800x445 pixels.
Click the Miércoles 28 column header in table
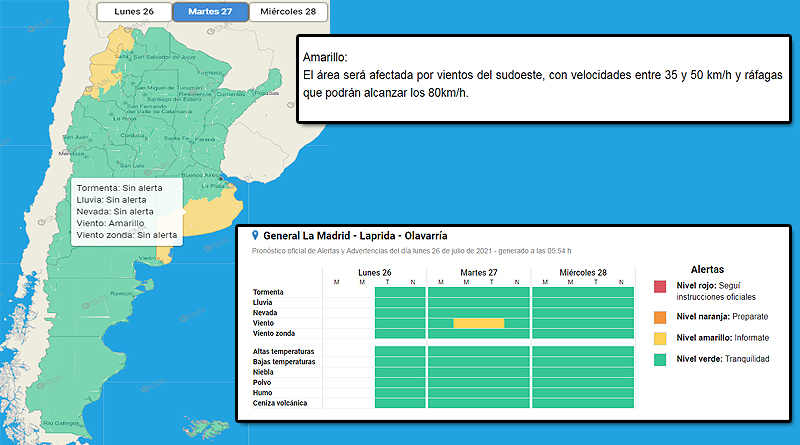581,272
